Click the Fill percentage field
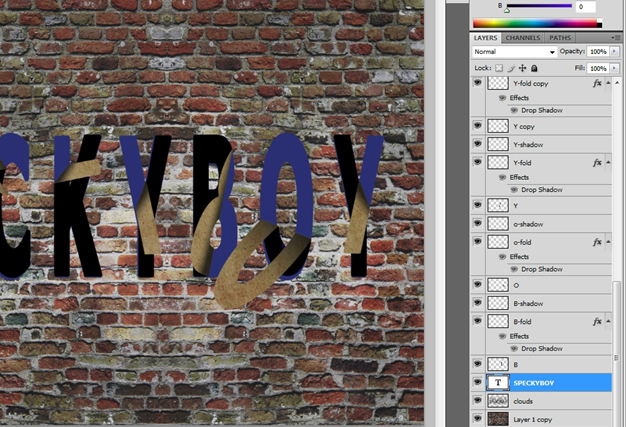Viewport: 626px width, 427px height. (x=598, y=68)
